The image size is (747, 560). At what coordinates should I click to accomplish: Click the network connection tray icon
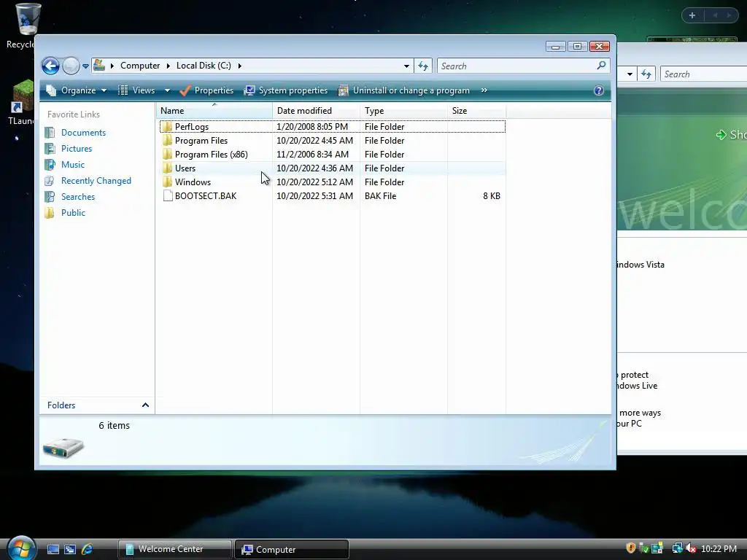tap(677, 548)
